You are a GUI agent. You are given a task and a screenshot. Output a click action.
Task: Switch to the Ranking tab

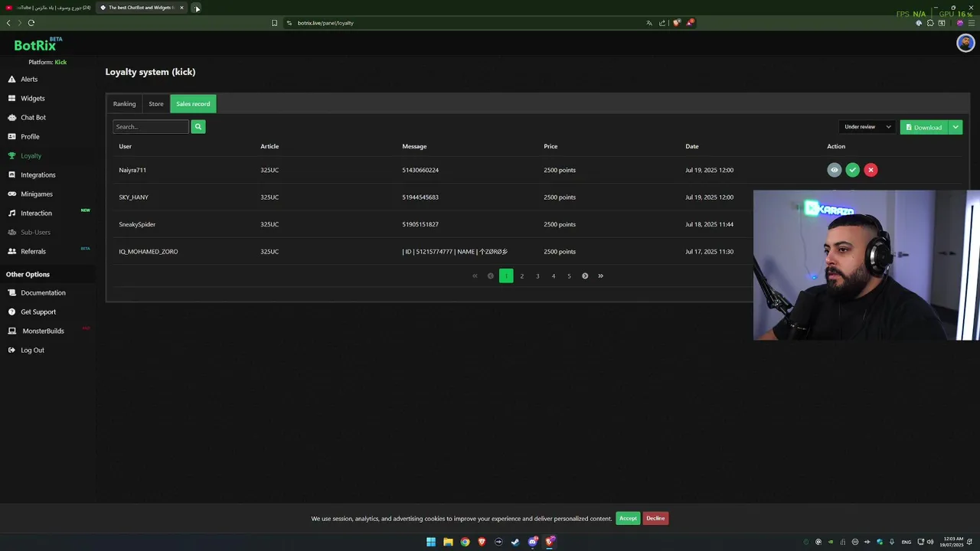(x=124, y=104)
